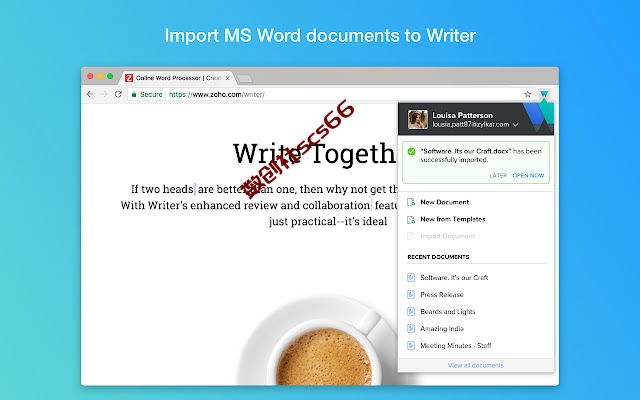This screenshot has height=400, width=640.
Task: Click the red window close button
Action: click(x=90, y=76)
